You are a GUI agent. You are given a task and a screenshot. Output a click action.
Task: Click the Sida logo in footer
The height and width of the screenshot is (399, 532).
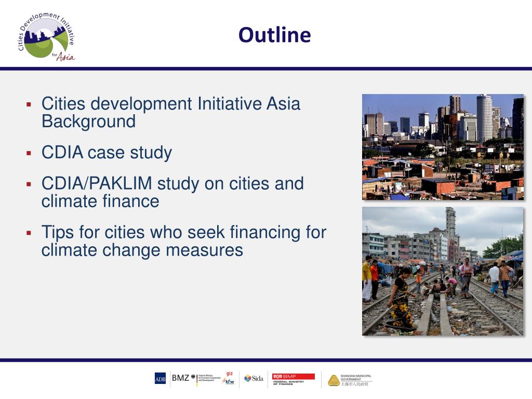254,378
